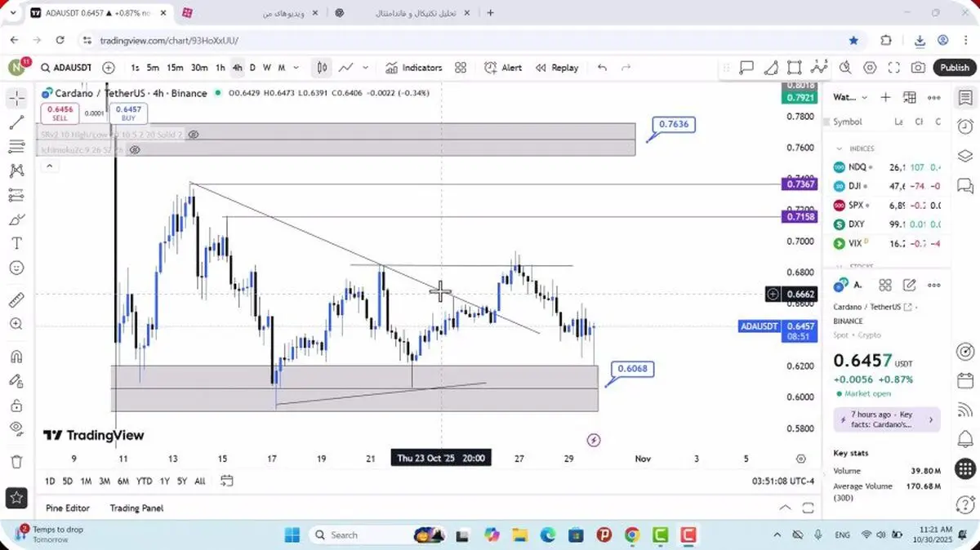Open the indicator templates grid icon
This screenshot has width=980, height=550.
coord(461,68)
